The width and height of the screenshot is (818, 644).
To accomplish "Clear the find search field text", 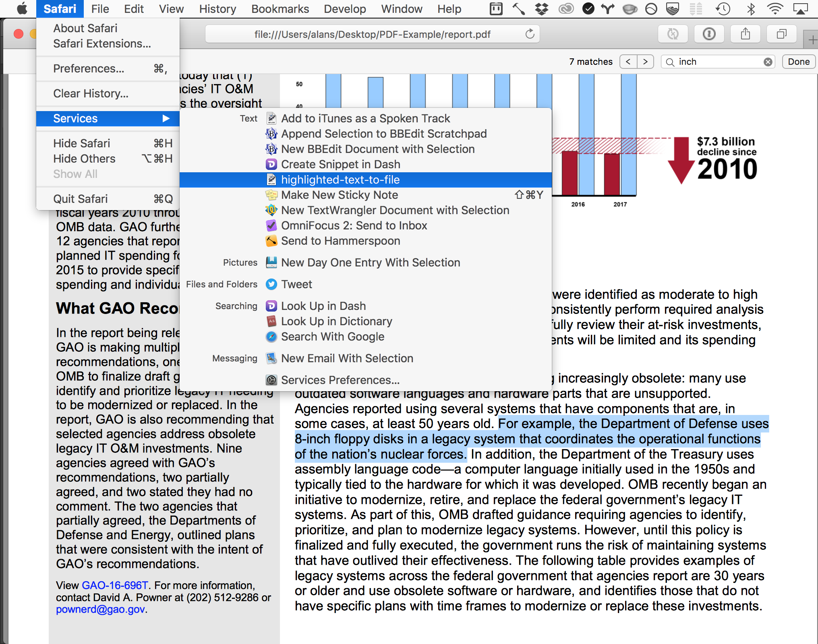I will [768, 62].
